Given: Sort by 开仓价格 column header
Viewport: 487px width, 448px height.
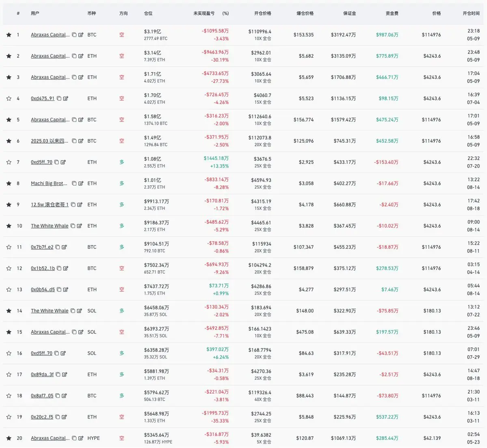Looking at the screenshot, I should pos(263,13).
